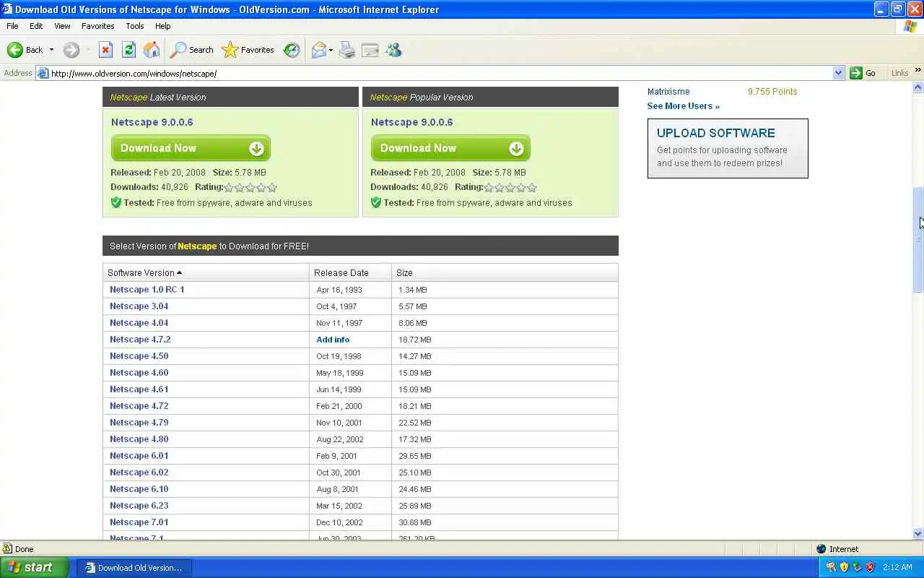
Task: Open the History icon in toolbar
Action: [292, 50]
